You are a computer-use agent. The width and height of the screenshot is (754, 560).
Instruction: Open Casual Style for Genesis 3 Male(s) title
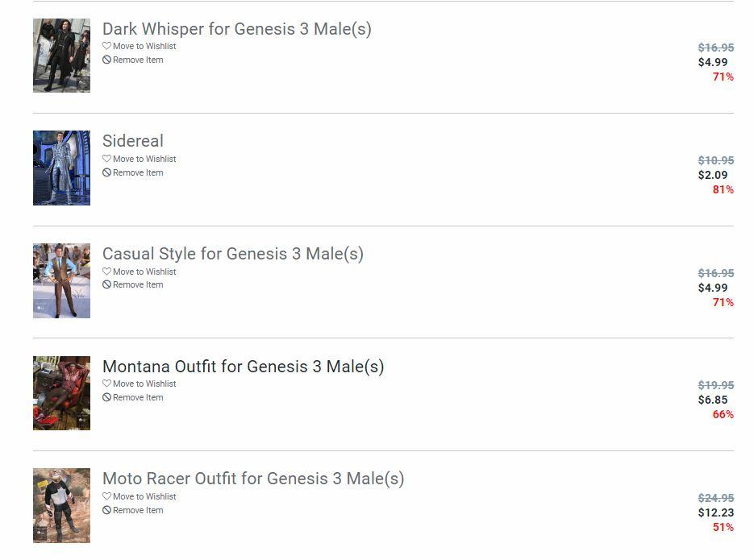pyautogui.click(x=232, y=254)
